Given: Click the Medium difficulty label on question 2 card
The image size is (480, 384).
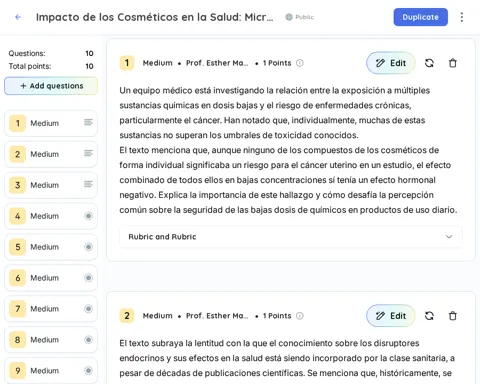Looking at the screenshot, I should [158, 316].
